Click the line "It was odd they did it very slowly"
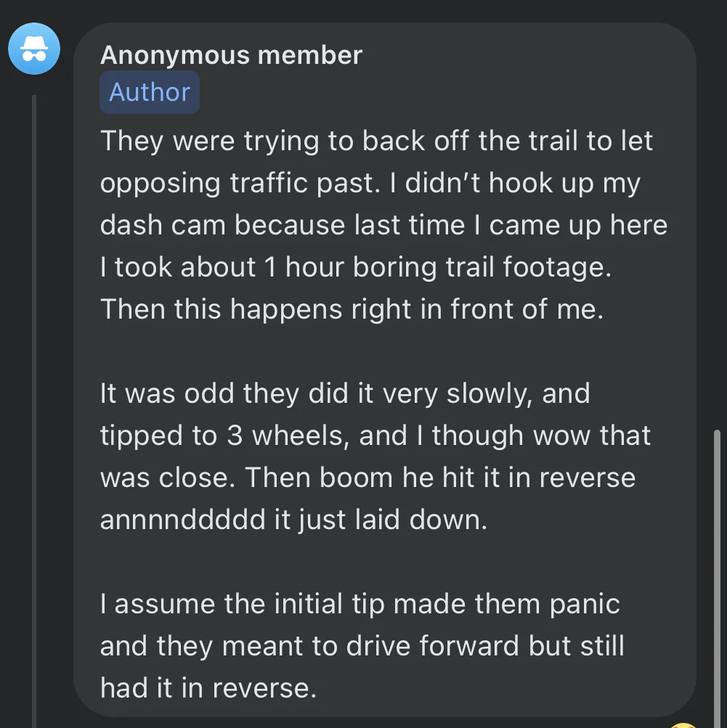 click(344, 393)
